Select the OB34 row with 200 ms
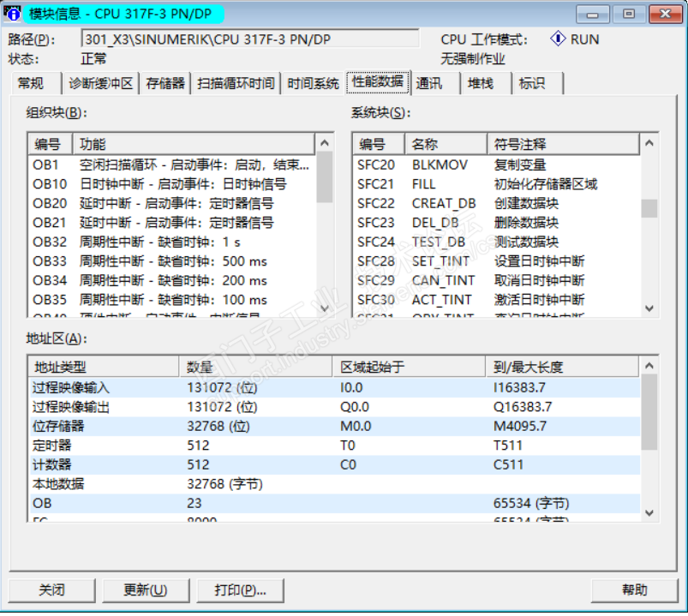The image size is (688, 616). coord(172,281)
